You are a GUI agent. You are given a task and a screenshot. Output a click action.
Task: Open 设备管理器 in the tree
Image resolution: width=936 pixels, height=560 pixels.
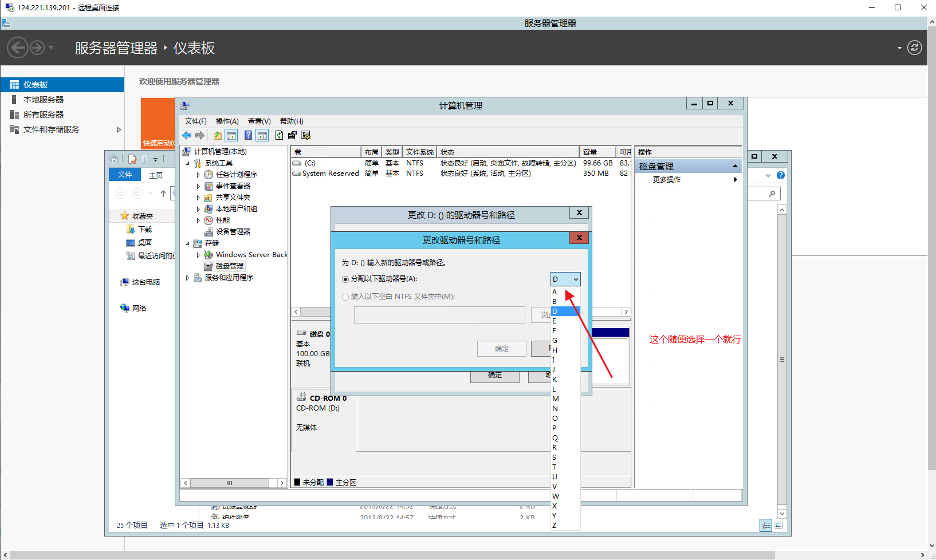(233, 232)
